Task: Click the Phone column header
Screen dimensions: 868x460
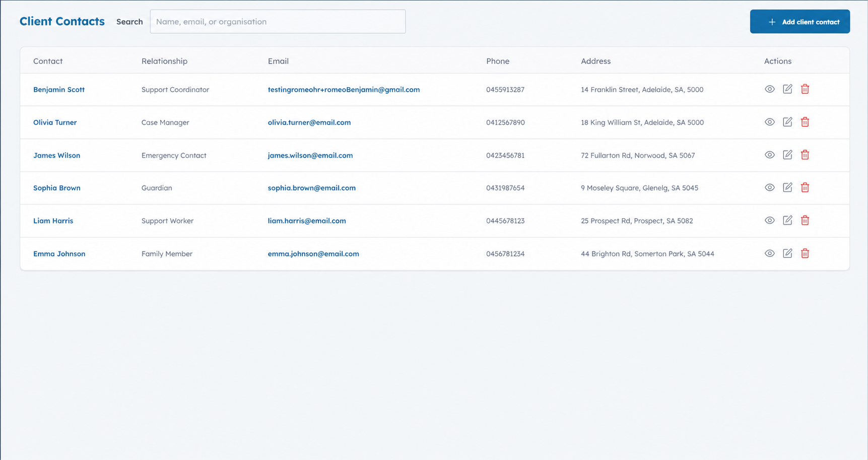Action: coord(498,61)
